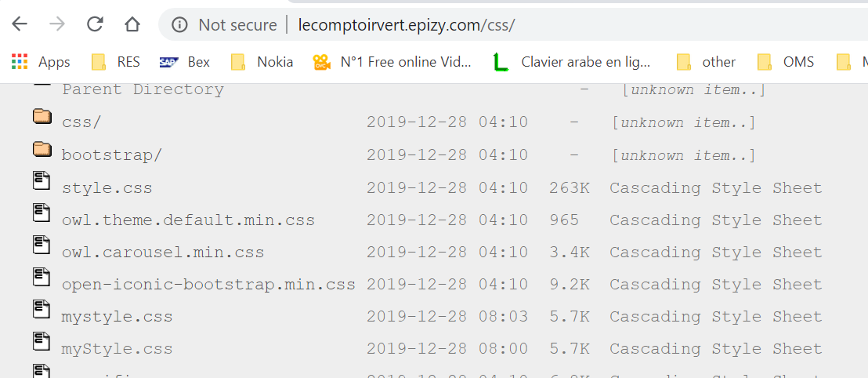Click the file icon beside style.css
The height and width of the screenshot is (378, 868).
(x=42, y=180)
